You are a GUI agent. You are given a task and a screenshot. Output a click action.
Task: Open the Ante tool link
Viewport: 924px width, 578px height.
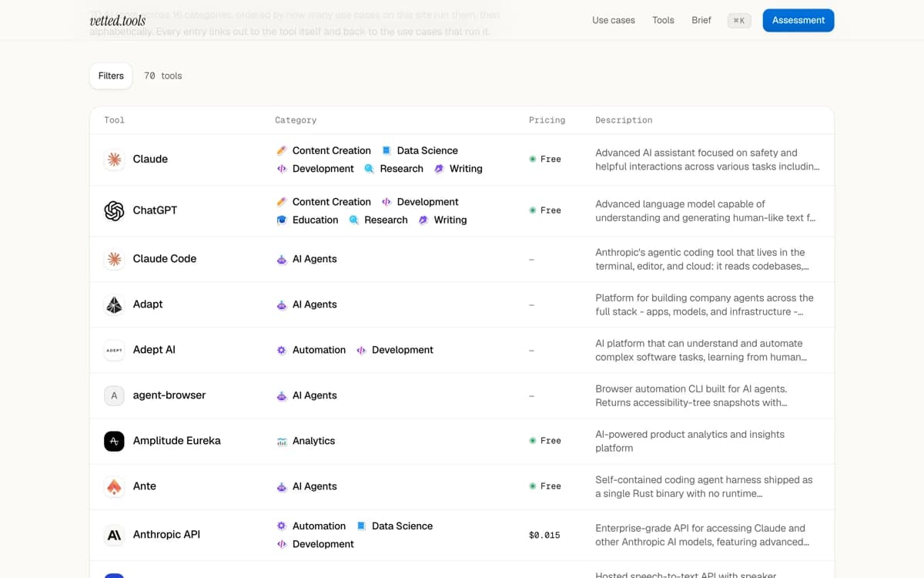(x=145, y=486)
